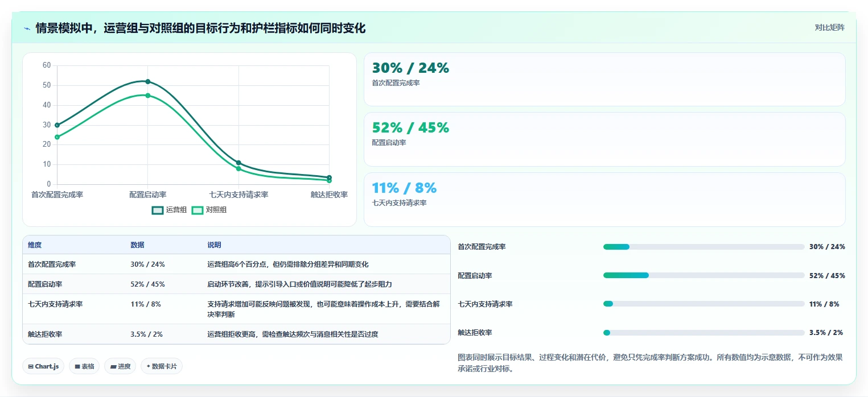Open the 52% / 45% data card

pos(604,139)
